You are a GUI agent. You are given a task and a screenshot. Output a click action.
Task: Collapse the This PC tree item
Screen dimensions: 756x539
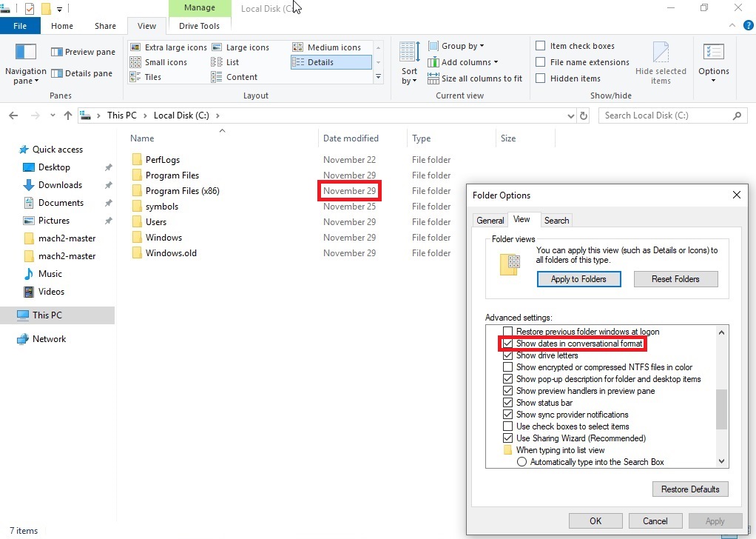10,315
